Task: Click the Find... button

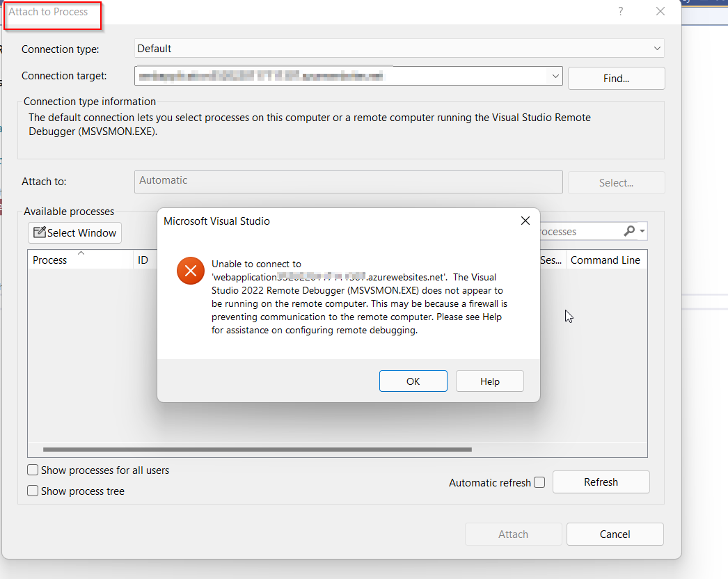Action: (x=616, y=79)
